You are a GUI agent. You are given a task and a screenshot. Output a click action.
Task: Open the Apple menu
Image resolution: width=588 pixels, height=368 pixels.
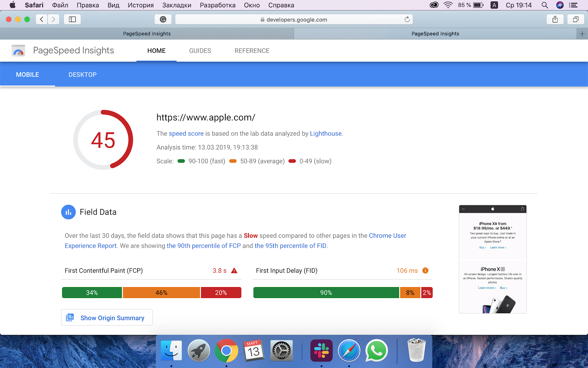[12, 5]
